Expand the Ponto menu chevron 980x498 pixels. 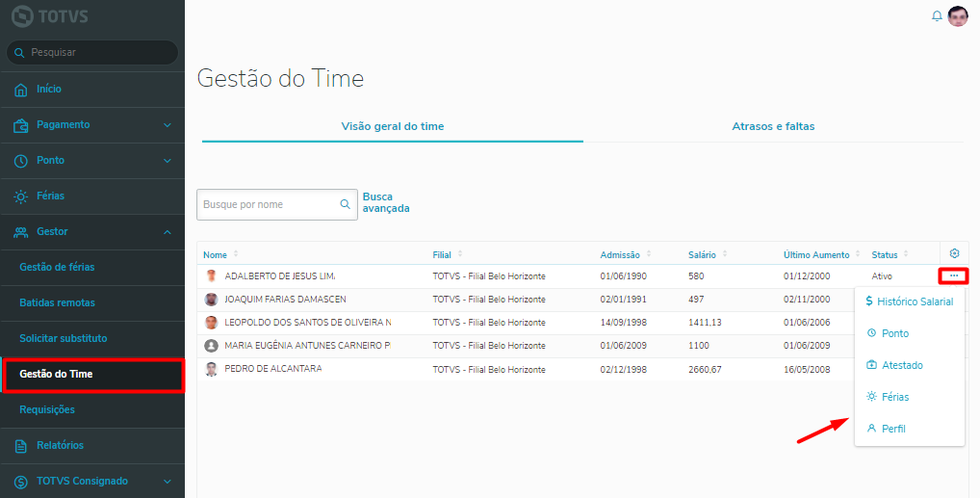pos(168,161)
